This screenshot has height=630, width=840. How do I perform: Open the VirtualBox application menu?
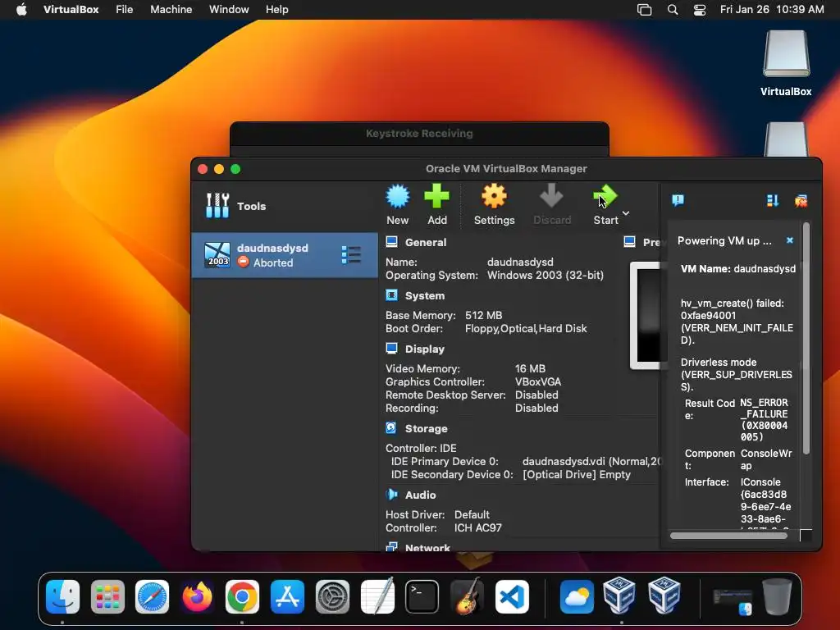coord(71,10)
